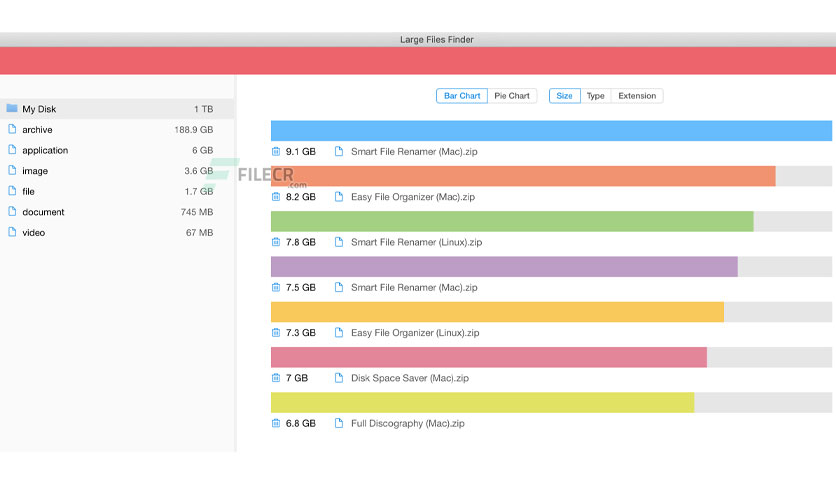
Task: Select the application category row
Action: (117, 150)
